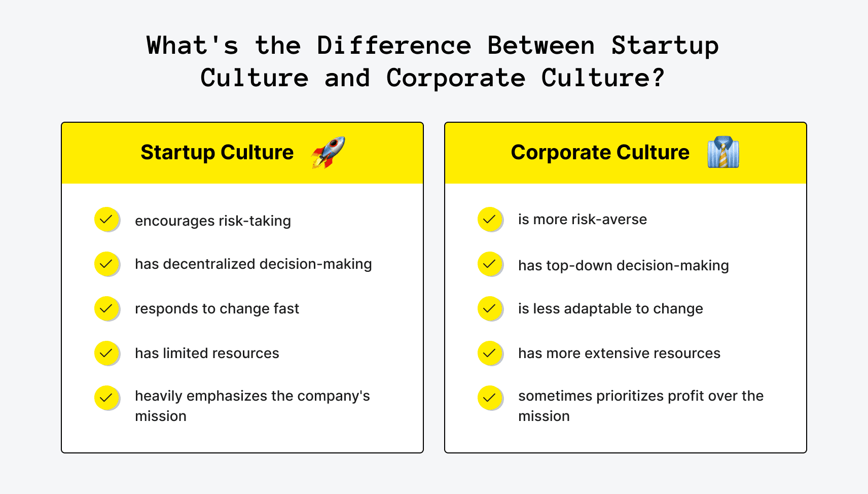868x494 pixels.
Task: Click the checkmark beside "responds to change fast"
Action: [106, 308]
